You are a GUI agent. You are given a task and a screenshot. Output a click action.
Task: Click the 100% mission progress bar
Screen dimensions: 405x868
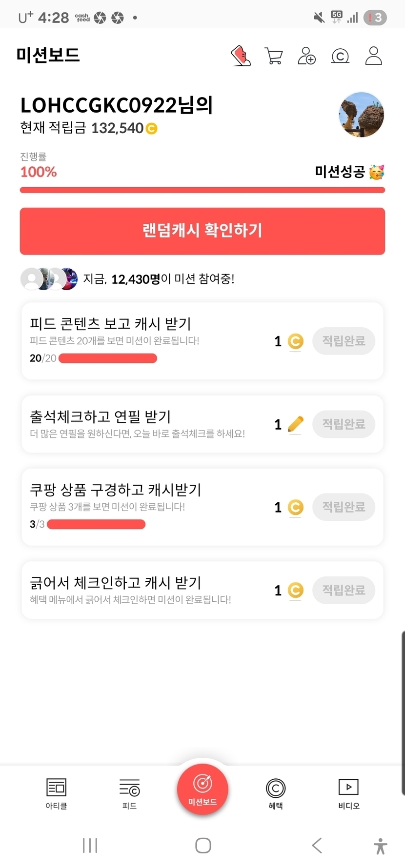point(202,190)
